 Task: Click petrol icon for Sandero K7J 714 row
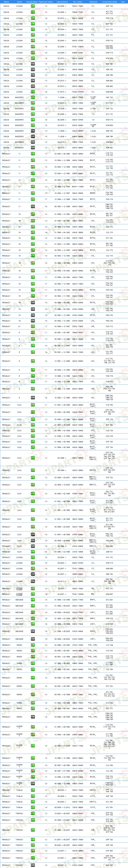pyautogui.click(x=33, y=103)
